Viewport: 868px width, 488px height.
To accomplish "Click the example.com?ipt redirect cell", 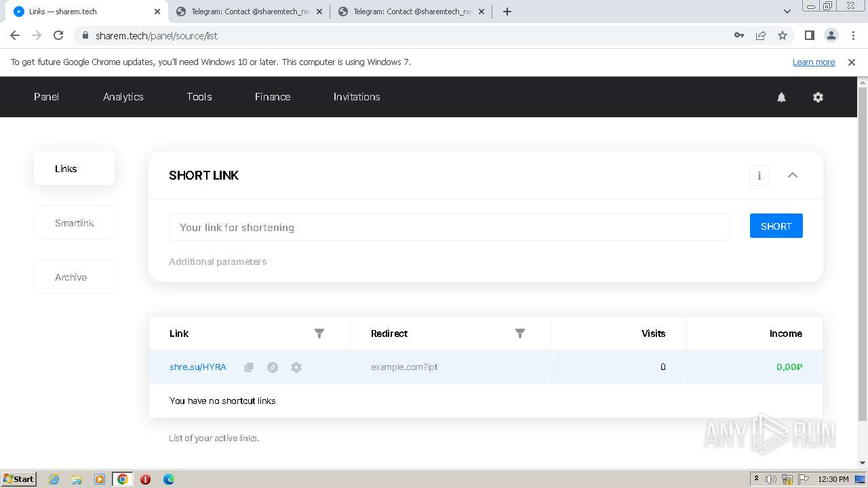I will coord(450,367).
